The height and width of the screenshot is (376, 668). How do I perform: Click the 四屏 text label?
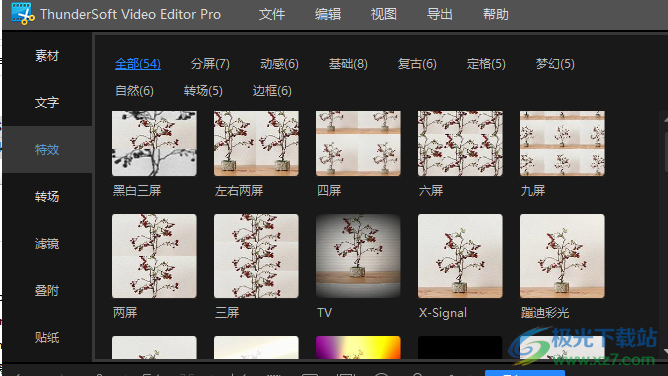pyautogui.click(x=329, y=191)
